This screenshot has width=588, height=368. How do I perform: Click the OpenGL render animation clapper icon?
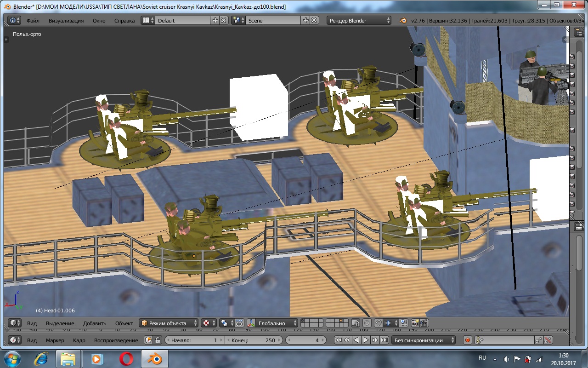tap(424, 323)
